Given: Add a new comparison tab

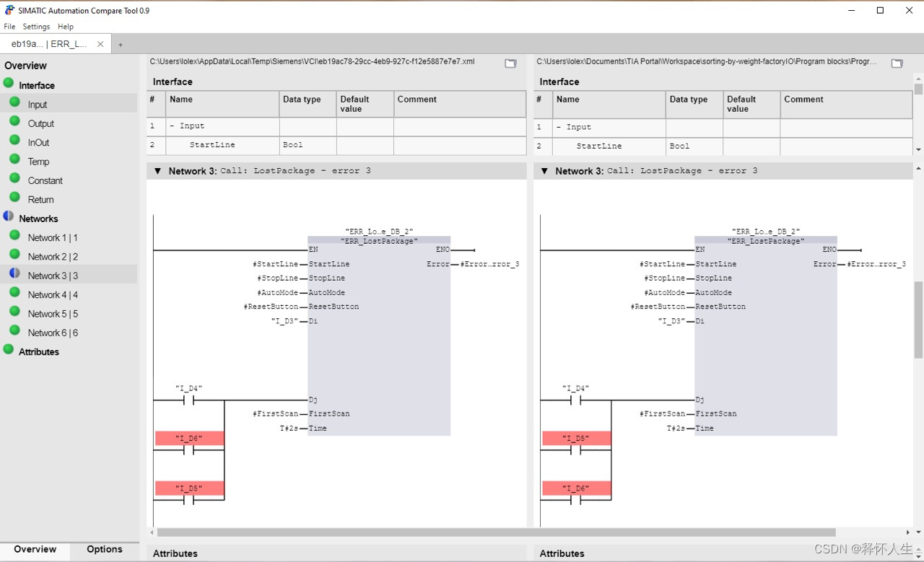Looking at the screenshot, I should (x=121, y=45).
